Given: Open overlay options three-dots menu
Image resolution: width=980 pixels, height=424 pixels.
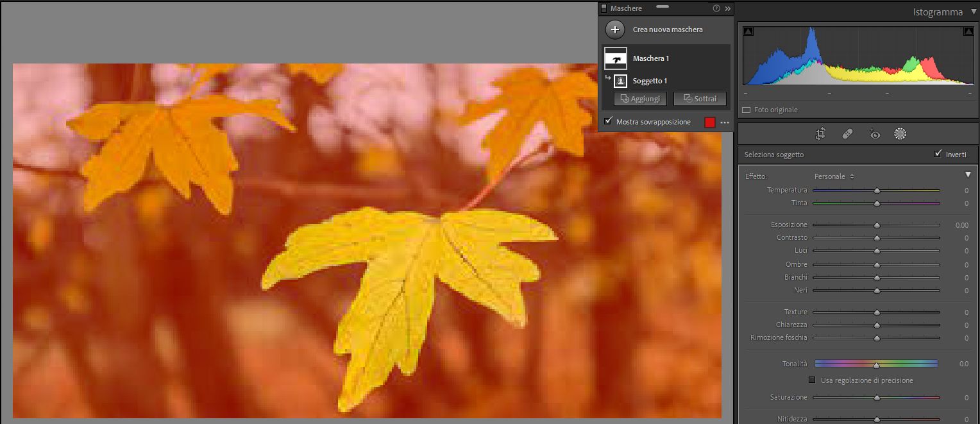Looking at the screenshot, I should [x=725, y=123].
